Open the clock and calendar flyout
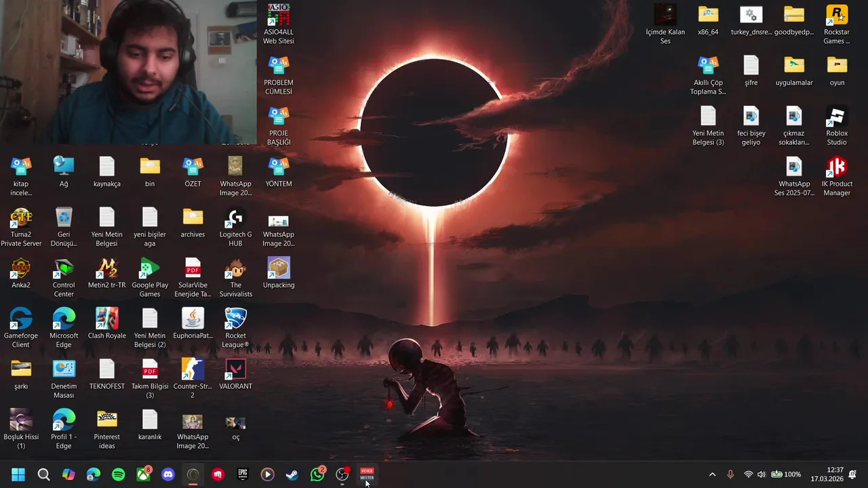The width and height of the screenshot is (868, 488). [x=827, y=474]
